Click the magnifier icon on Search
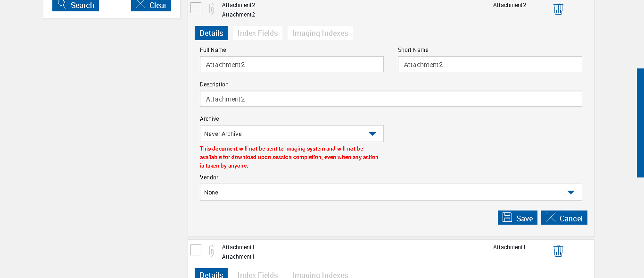The image size is (644, 278). [x=62, y=5]
